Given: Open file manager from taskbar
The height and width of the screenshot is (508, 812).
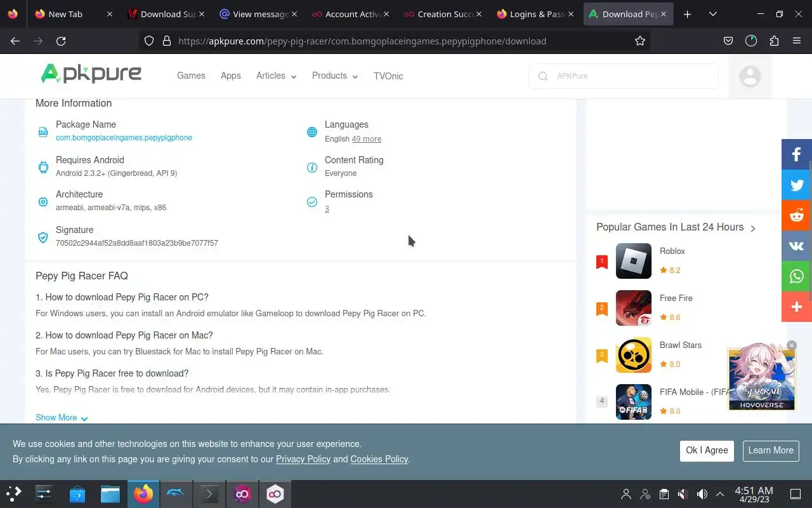Looking at the screenshot, I should (x=110, y=493).
